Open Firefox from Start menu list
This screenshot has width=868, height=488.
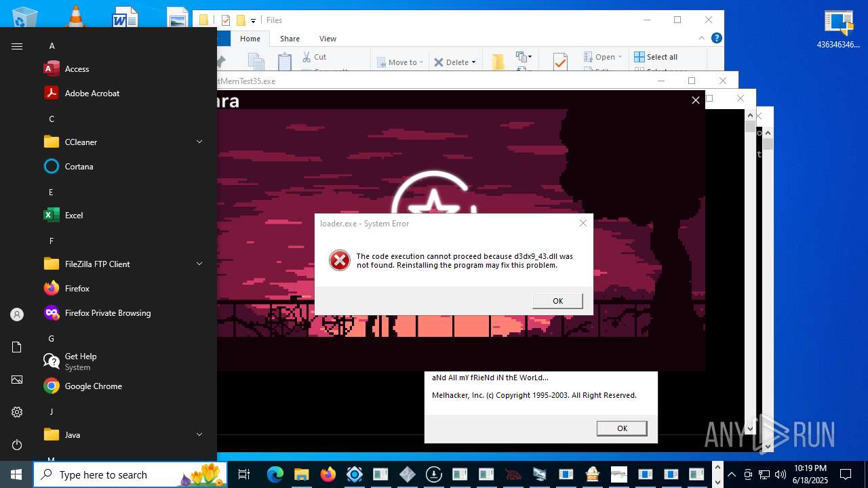coord(77,289)
